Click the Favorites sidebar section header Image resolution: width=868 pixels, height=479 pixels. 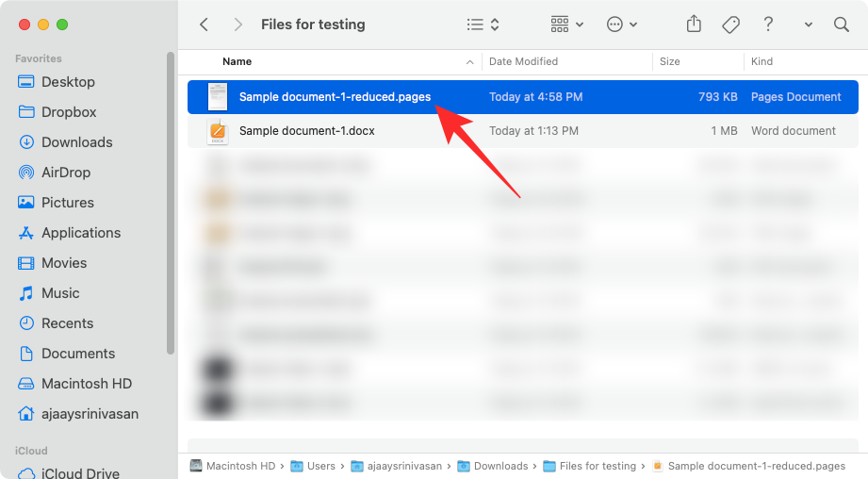pos(39,58)
